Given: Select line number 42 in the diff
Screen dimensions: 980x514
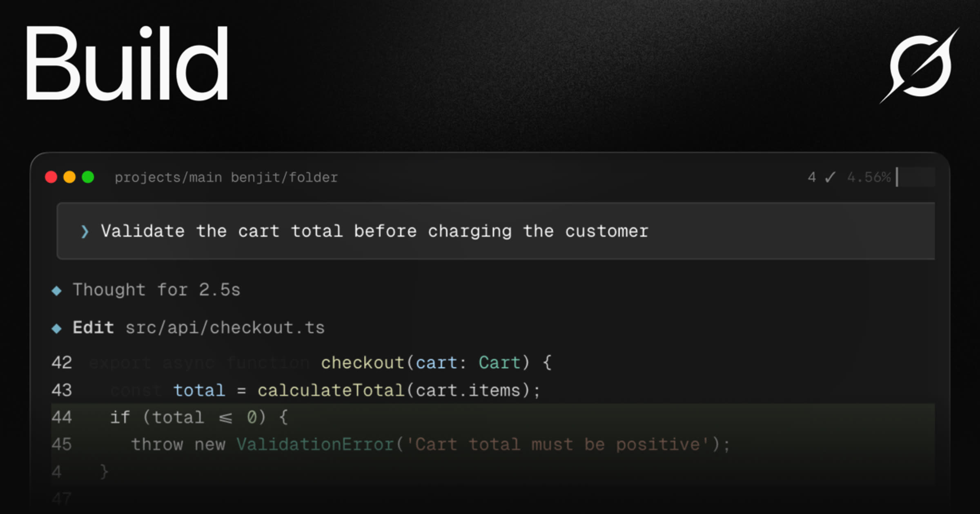Looking at the screenshot, I should (x=62, y=362).
